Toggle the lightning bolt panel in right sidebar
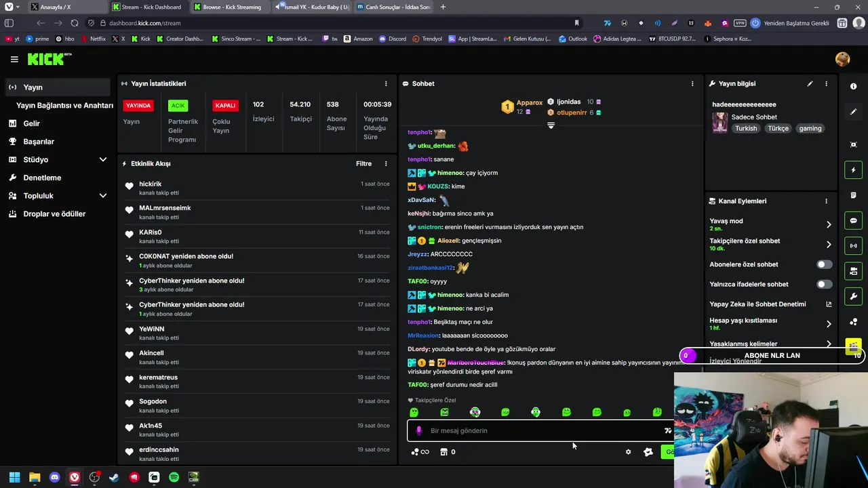Image resolution: width=868 pixels, height=488 pixels. pos(853,169)
